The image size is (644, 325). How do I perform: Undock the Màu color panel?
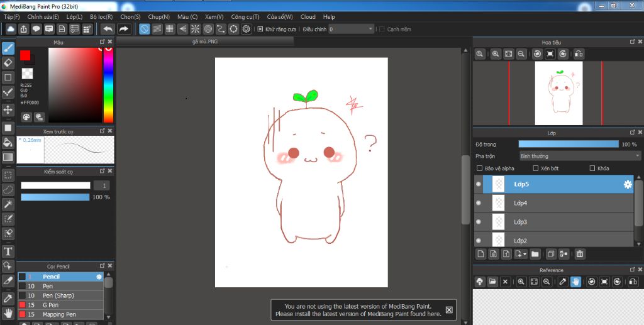[x=103, y=42]
